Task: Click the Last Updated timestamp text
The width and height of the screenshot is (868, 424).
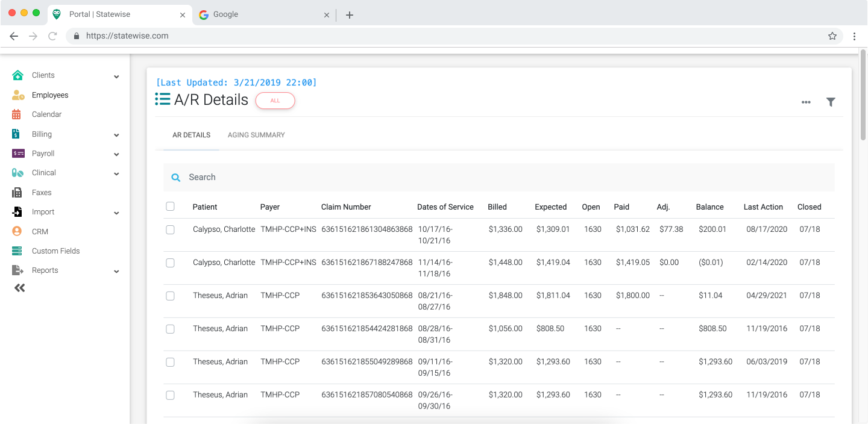Action: coord(236,83)
